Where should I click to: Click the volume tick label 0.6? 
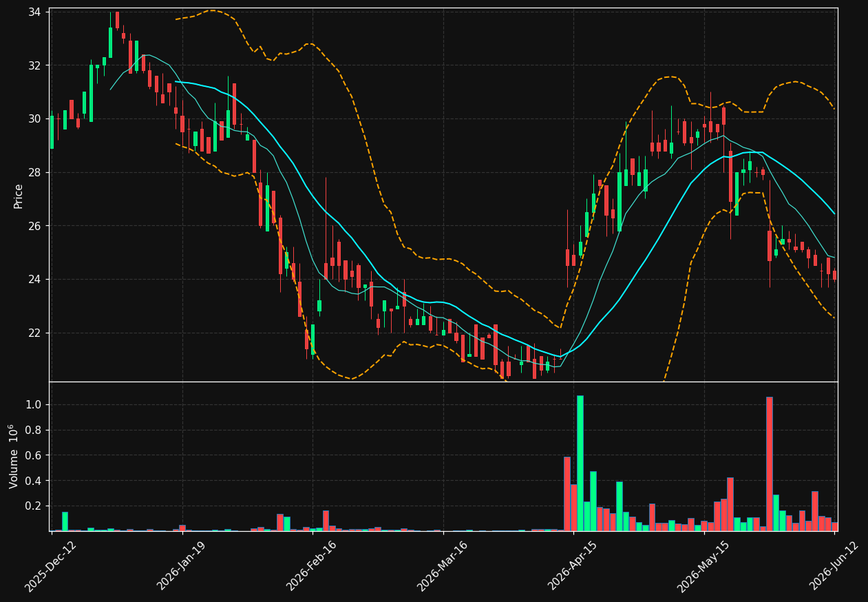[34, 455]
